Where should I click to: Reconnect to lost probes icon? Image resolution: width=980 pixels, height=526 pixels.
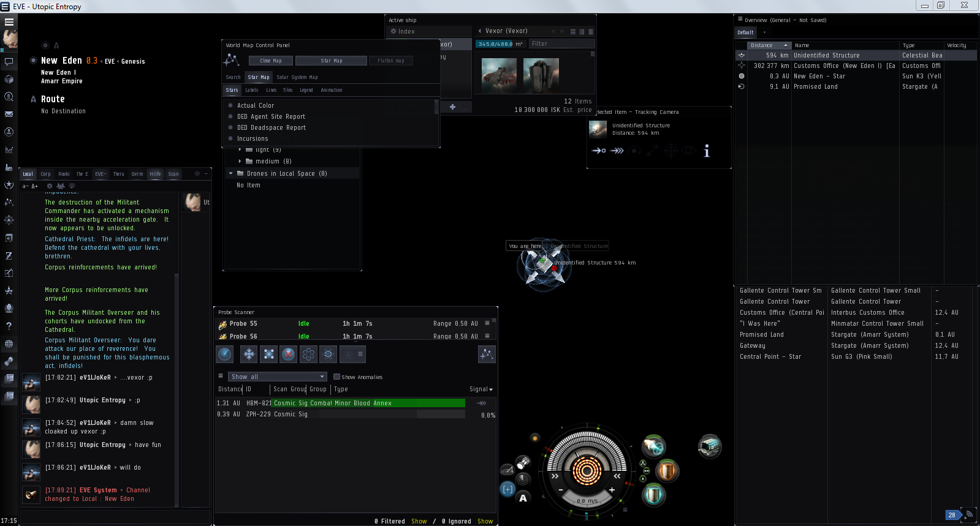(269, 354)
